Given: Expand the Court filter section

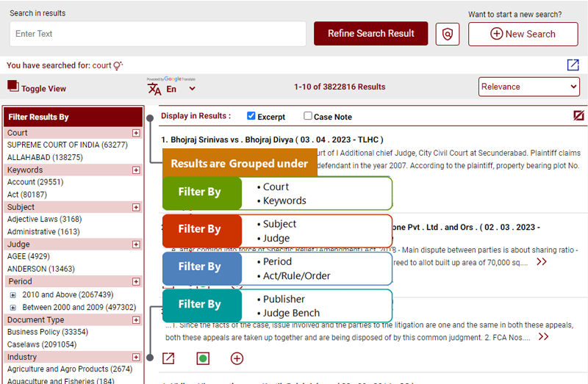Looking at the screenshot, I should pos(136,133).
